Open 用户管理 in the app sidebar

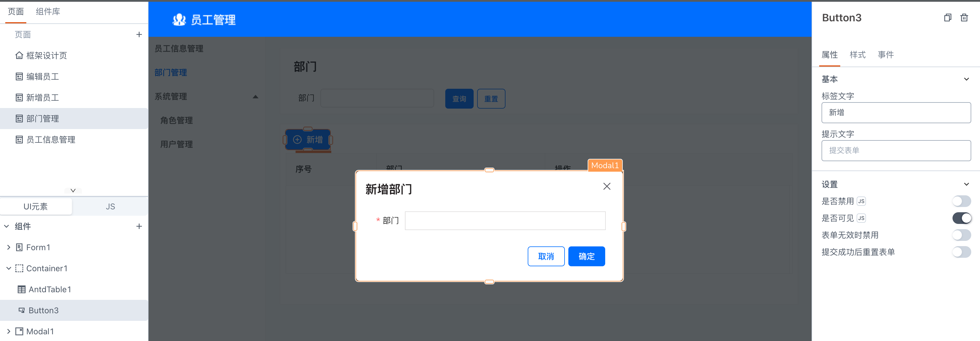177,144
